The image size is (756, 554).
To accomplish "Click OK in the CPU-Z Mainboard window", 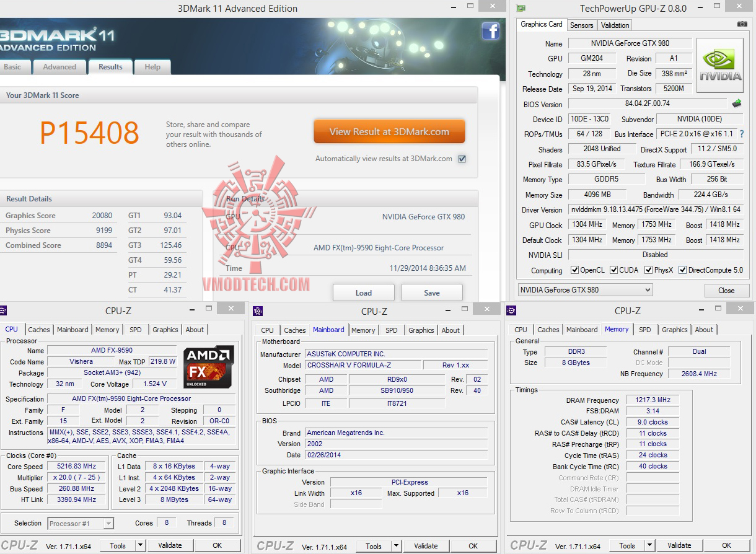I will 473,546.
